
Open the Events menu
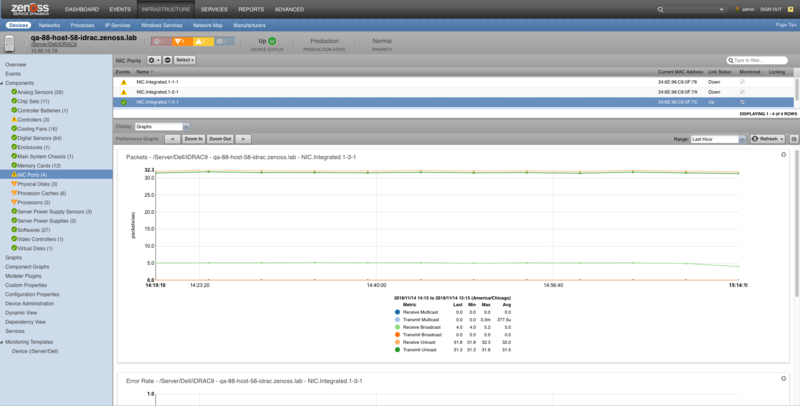[120, 9]
